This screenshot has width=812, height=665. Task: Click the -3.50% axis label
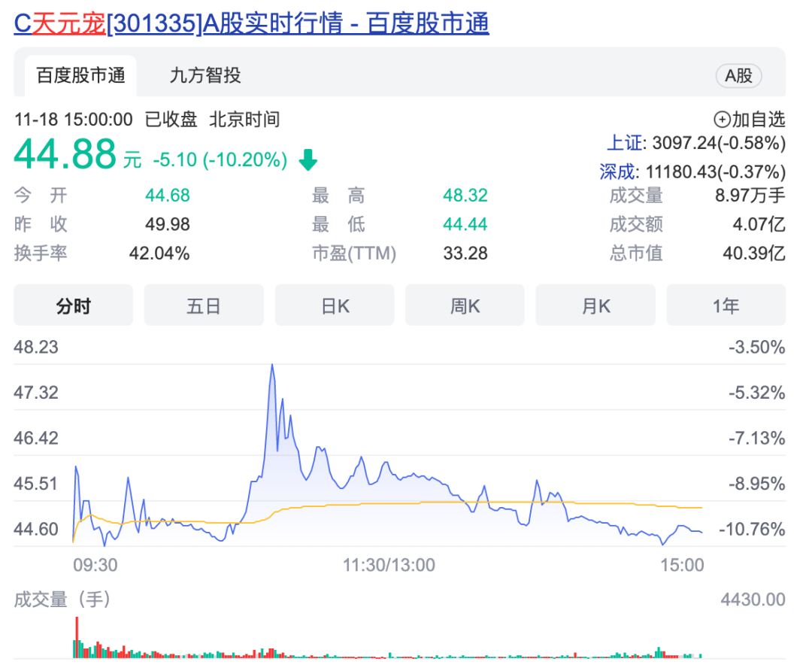pos(756,347)
